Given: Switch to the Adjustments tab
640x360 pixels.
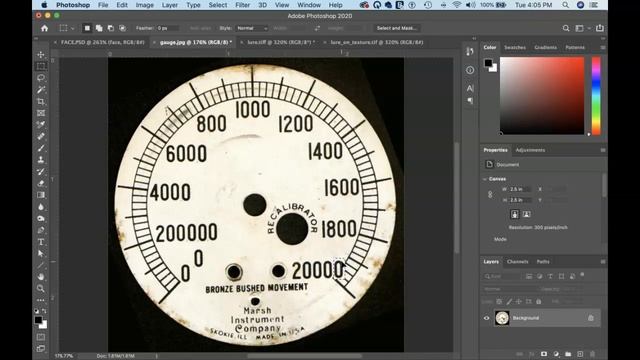Looking at the screenshot, I should tap(530, 150).
